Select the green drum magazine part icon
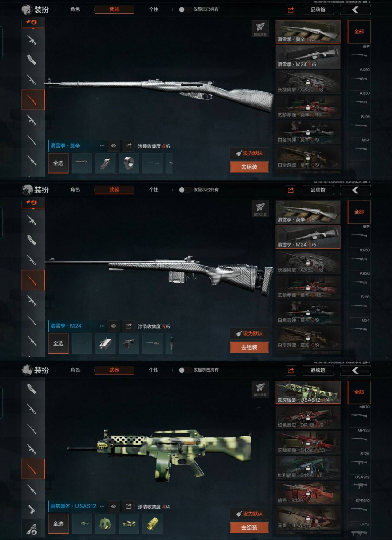392x540 pixels. (x=105, y=524)
